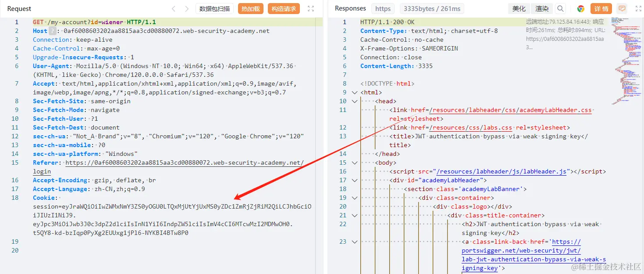Image resolution: width=644 pixels, height=274 pixels.
Task: Click the Responses panel title
Action: [x=350, y=8]
